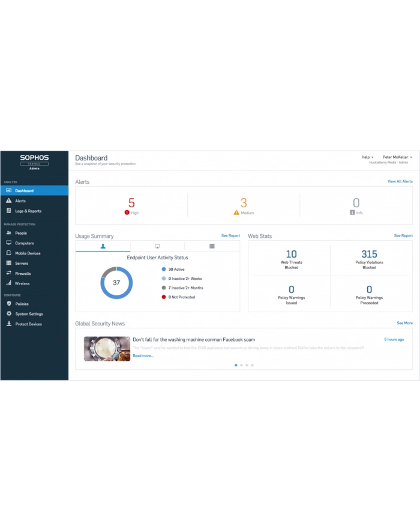This screenshot has height=532, width=420.
Task: Click the Computers monitor icon in sidebar
Action: pos(9,243)
